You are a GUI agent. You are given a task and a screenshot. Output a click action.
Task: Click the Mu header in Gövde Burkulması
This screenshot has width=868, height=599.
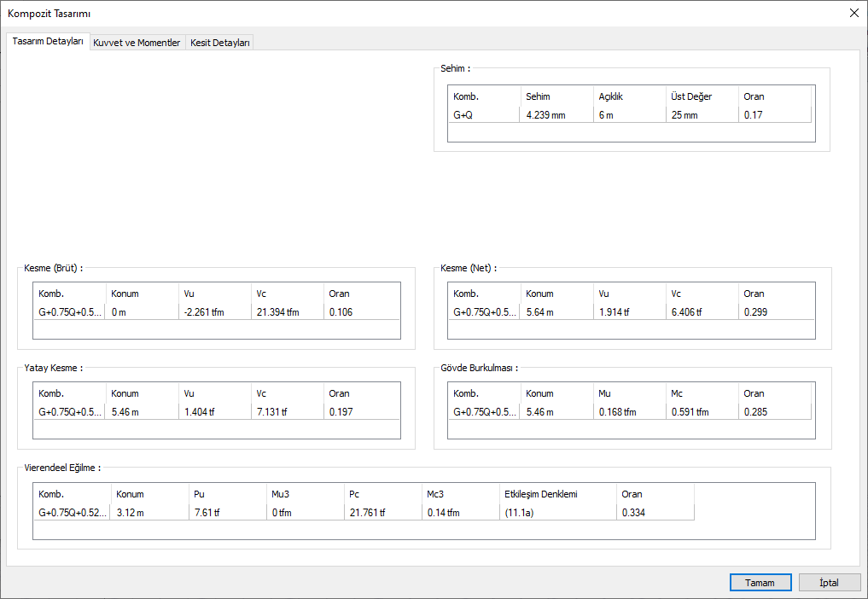[x=628, y=393]
